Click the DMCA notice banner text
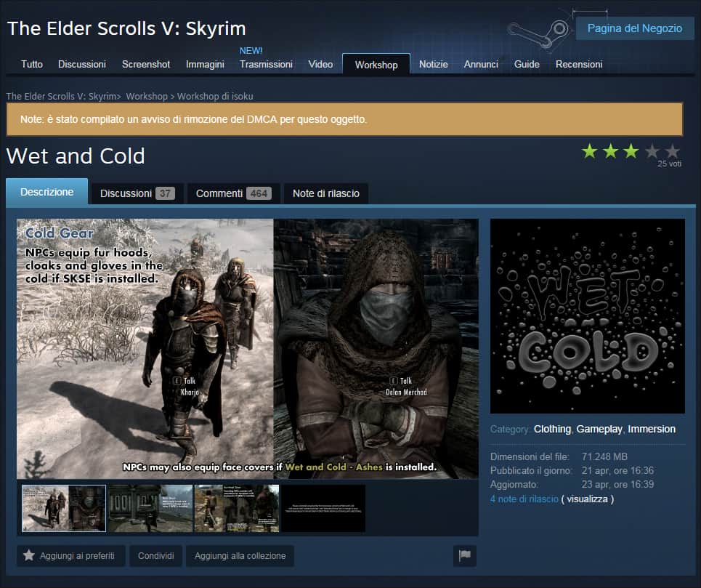Image resolution: width=701 pixels, height=588 pixels. coord(193,119)
